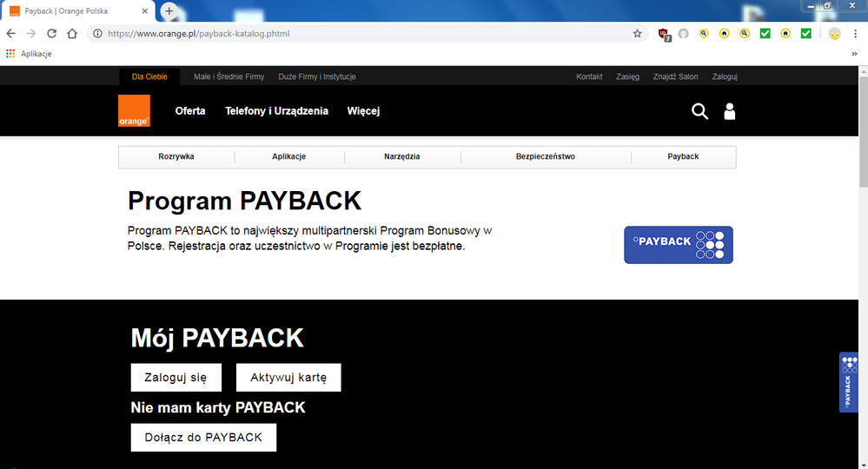Switch to Duże Firmy i Instytucje
Image resolution: width=868 pixels, height=469 pixels.
tap(316, 77)
